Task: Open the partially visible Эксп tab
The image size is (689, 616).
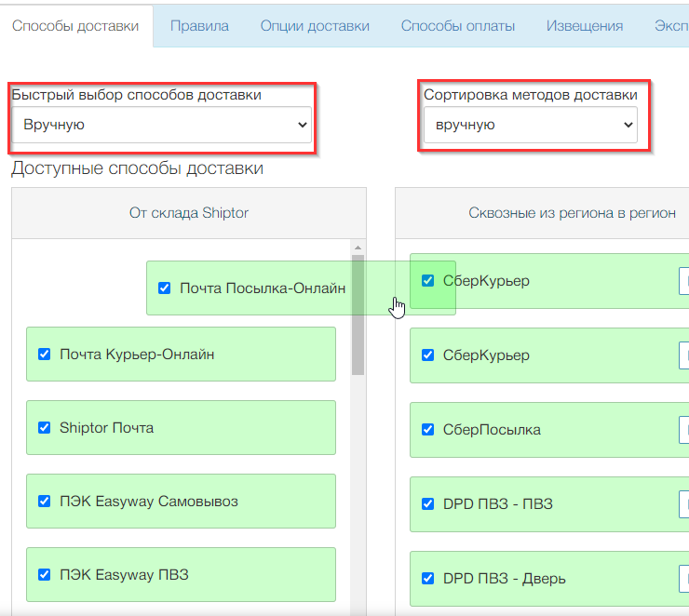Action: click(670, 26)
